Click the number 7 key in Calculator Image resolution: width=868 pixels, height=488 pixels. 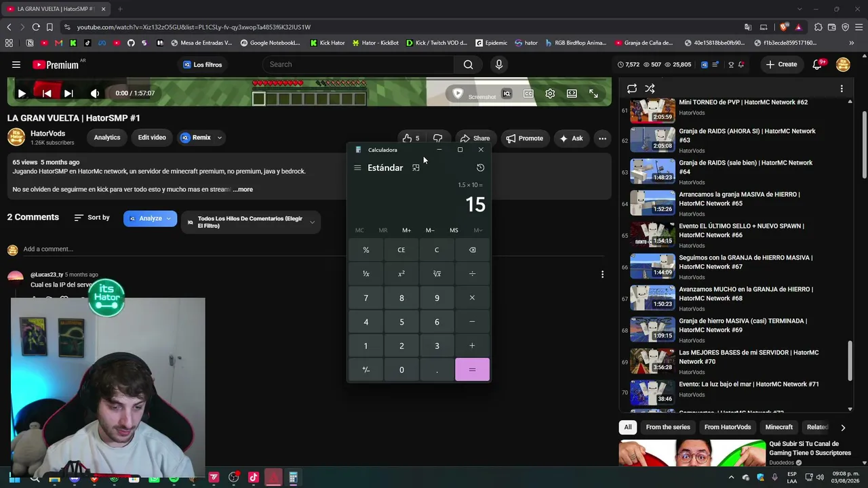coord(366,298)
